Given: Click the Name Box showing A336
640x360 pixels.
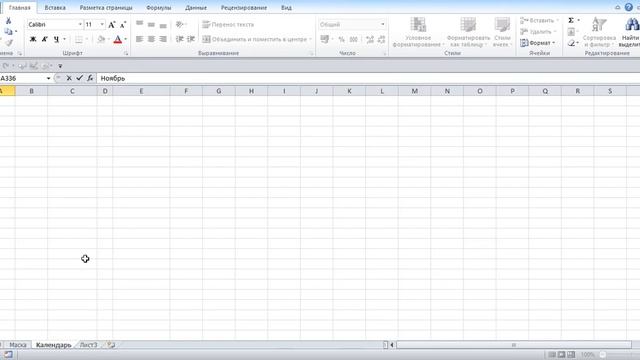Looking at the screenshot, I should (x=22, y=78).
